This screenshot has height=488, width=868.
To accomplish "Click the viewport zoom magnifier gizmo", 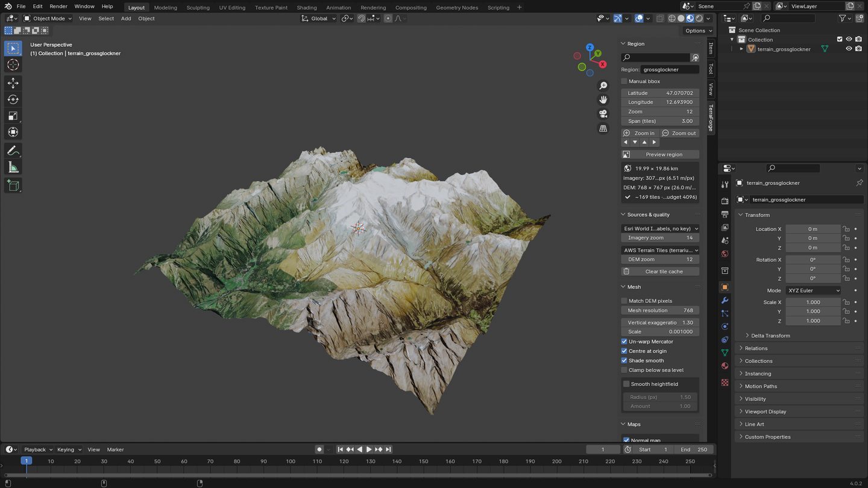I will 603,86.
